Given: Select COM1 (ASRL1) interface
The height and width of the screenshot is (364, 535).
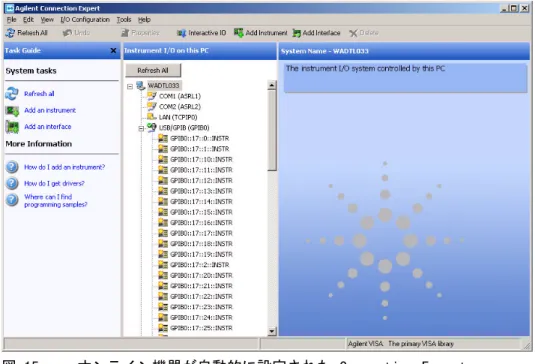Looking at the screenshot, I should click(180, 96).
